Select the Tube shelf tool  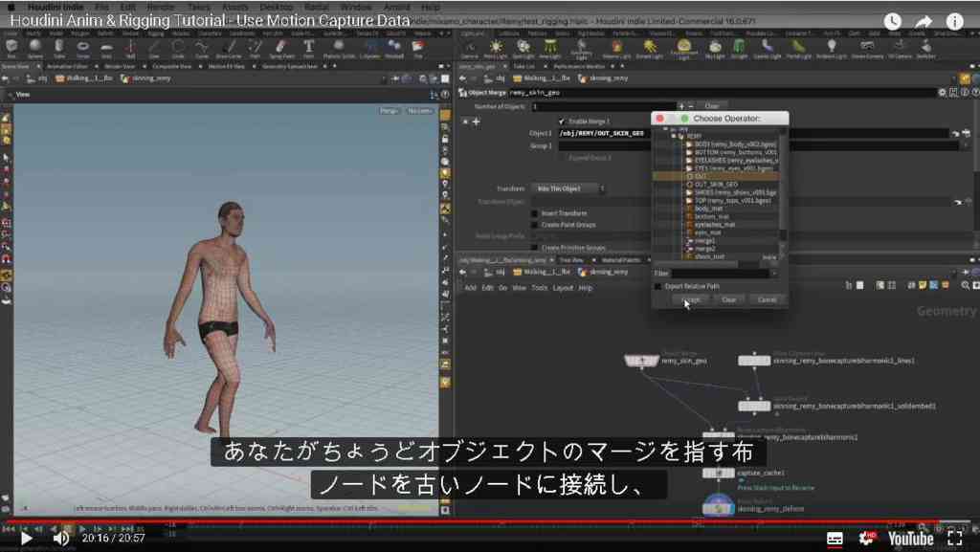coord(58,48)
